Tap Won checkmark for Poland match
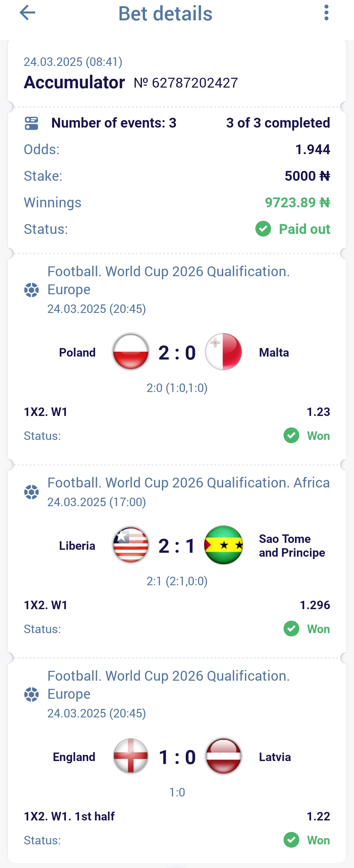354x868 pixels. coord(291,436)
